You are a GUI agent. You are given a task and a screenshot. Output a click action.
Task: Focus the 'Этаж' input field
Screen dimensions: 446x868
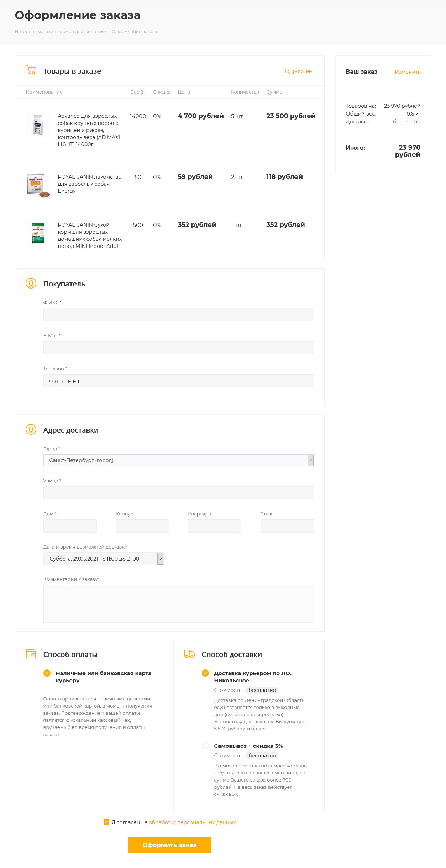pos(287,526)
